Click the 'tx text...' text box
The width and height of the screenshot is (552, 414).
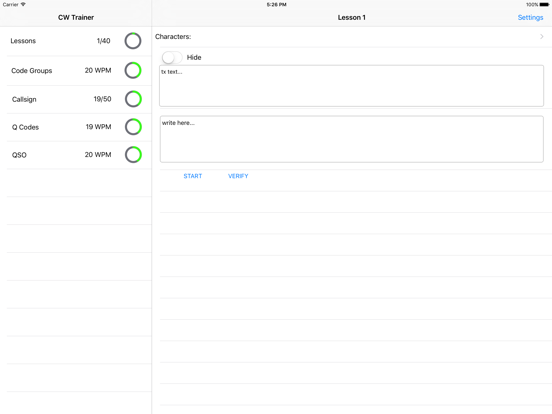(x=351, y=86)
